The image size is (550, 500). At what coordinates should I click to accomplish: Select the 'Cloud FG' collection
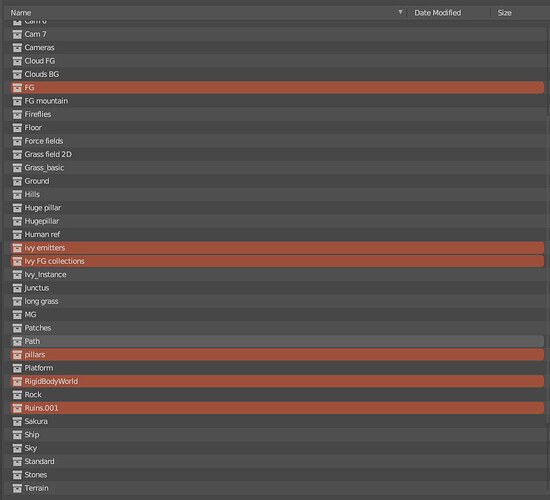point(277,61)
